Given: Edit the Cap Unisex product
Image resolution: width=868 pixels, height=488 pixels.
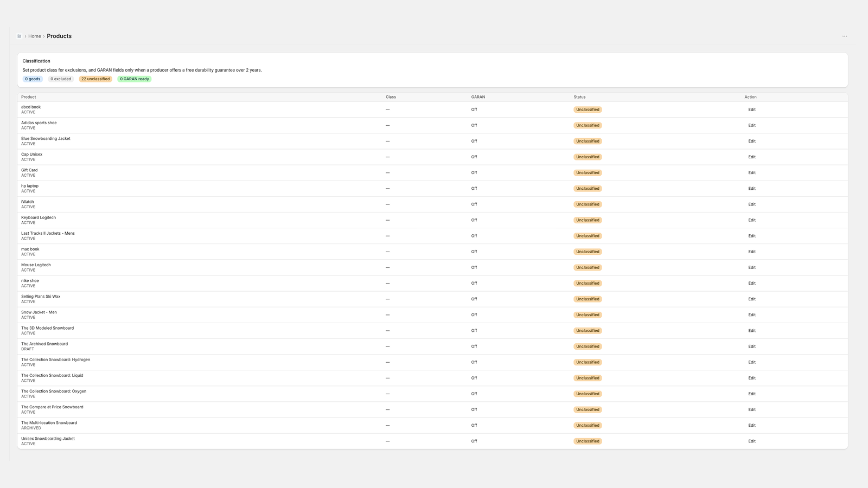Looking at the screenshot, I should pos(752,157).
